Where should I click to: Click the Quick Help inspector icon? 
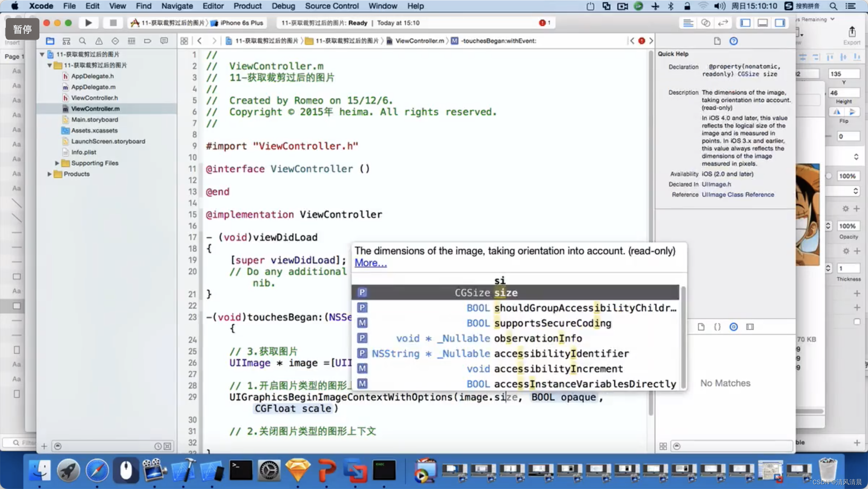tap(733, 41)
